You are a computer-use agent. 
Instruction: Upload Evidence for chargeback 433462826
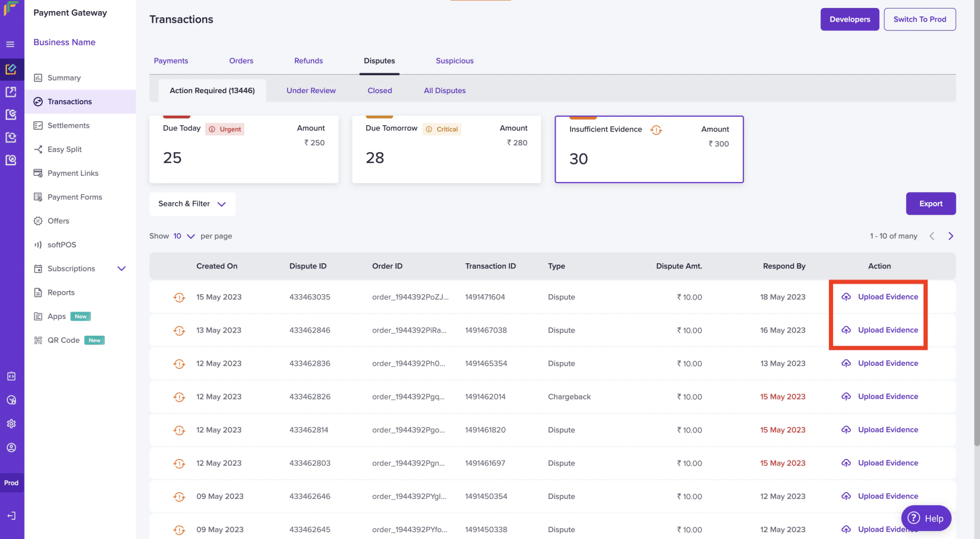[x=887, y=396]
